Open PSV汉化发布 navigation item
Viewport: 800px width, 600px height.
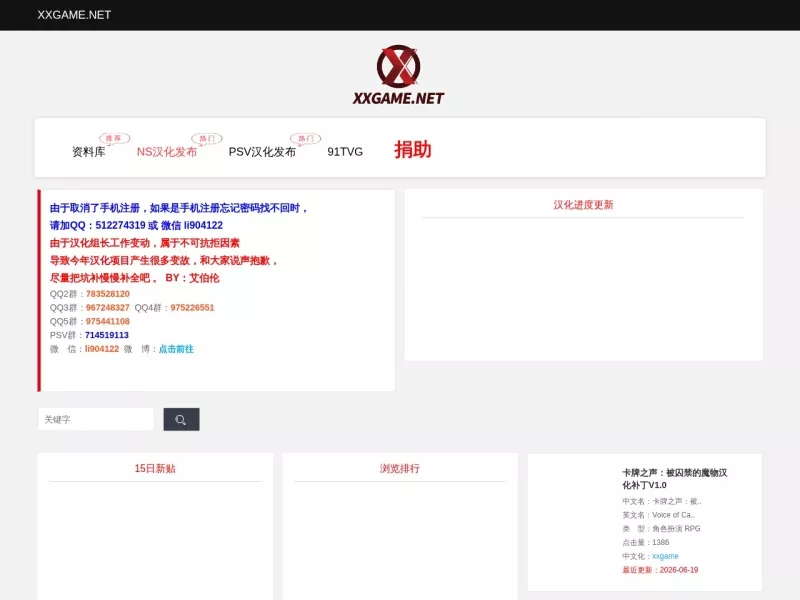262,152
